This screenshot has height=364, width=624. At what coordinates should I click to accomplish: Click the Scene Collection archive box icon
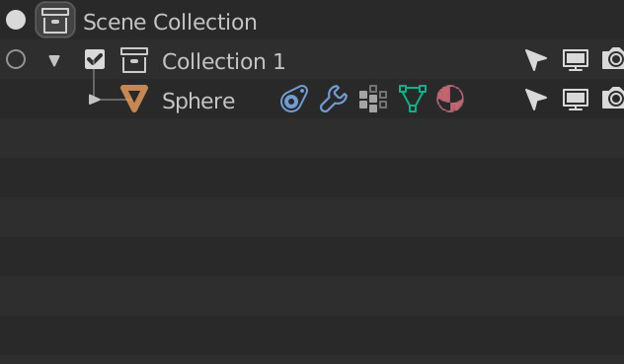click(55, 21)
